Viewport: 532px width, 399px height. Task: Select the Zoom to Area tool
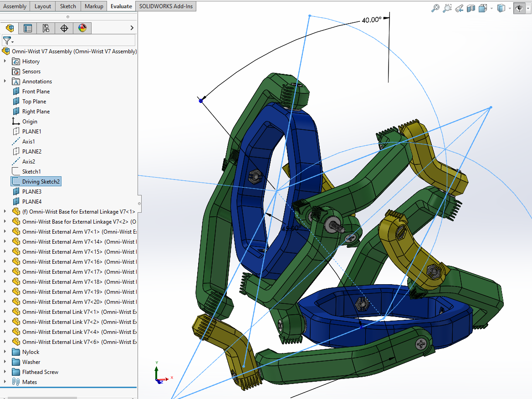click(447, 8)
